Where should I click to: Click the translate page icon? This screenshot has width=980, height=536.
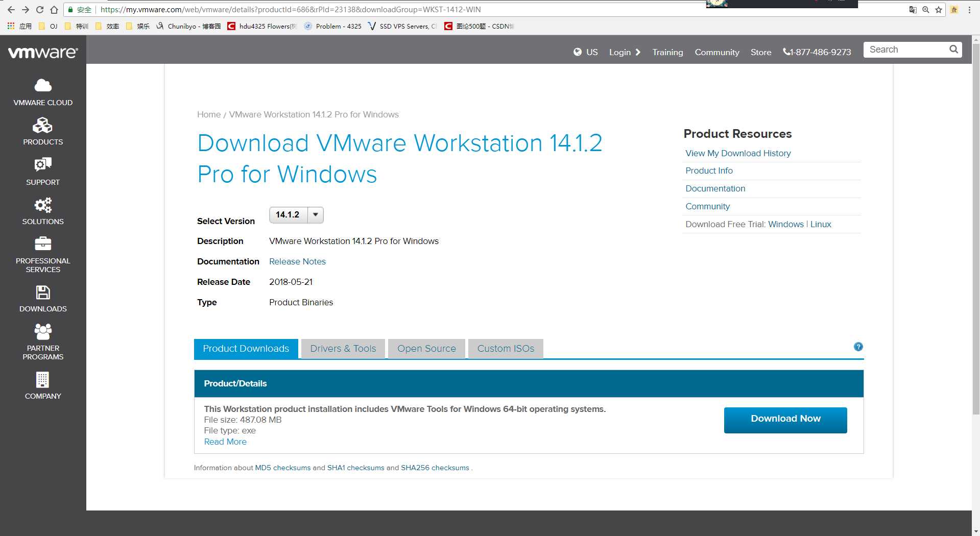click(x=913, y=10)
